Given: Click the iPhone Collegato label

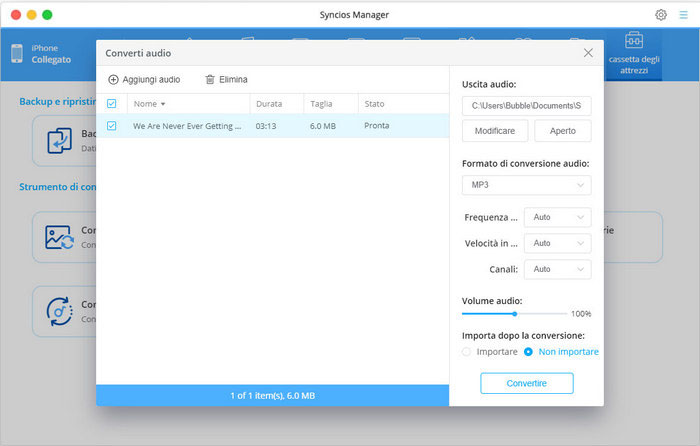Looking at the screenshot, I should click(x=51, y=54).
